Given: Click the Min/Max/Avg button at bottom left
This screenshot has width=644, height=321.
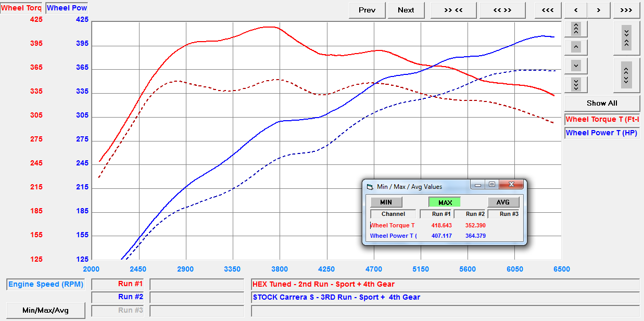Looking at the screenshot, I should pyautogui.click(x=46, y=310).
